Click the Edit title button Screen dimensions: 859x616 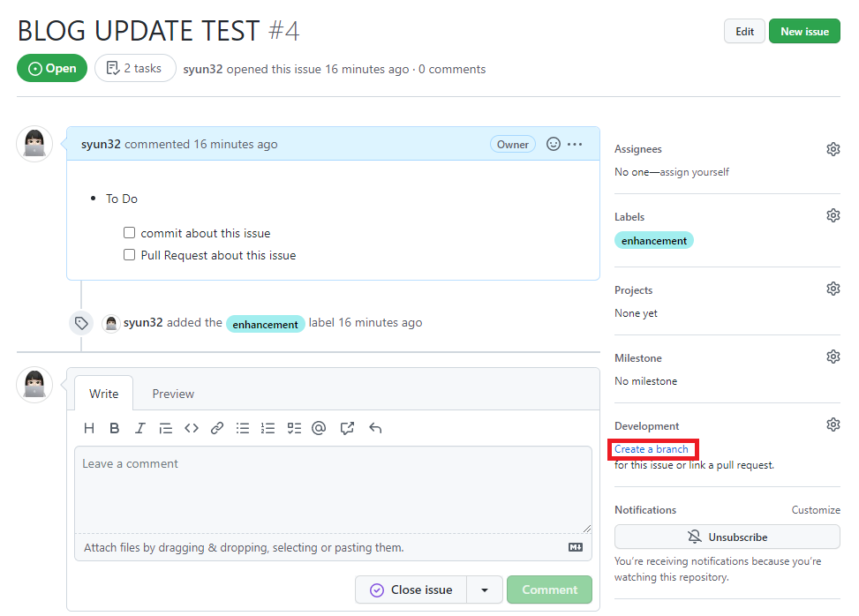(744, 31)
